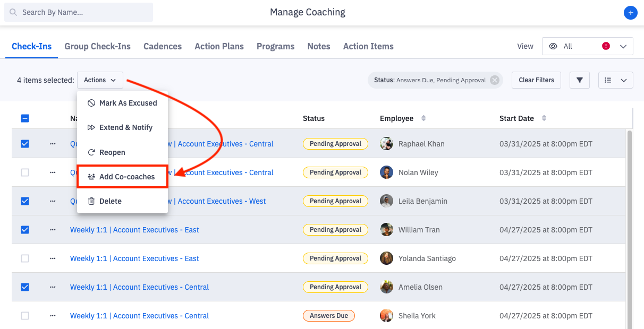
Task: Click the Start Date sort arrows
Action: pos(544,118)
